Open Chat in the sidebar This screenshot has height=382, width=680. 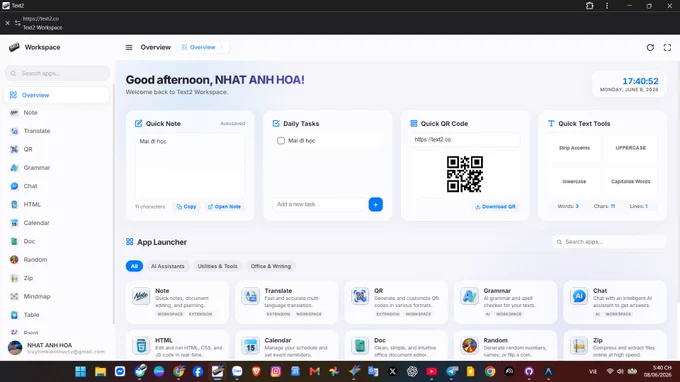point(56,186)
